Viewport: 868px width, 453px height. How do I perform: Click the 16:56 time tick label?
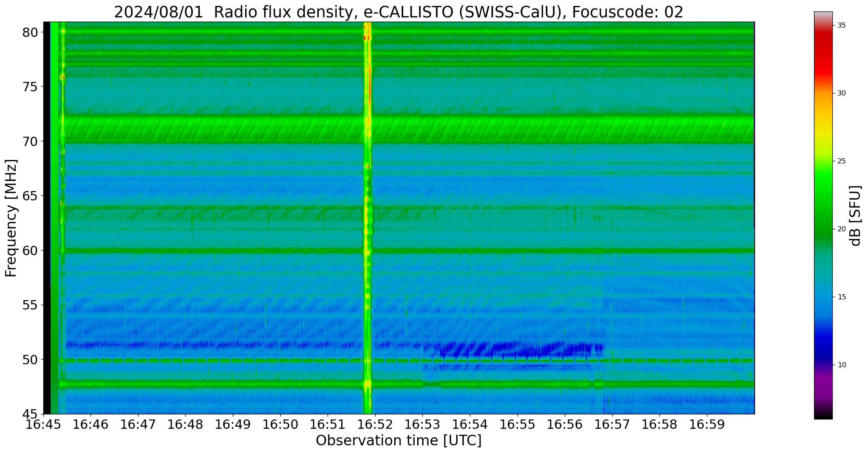click(565, 425)
